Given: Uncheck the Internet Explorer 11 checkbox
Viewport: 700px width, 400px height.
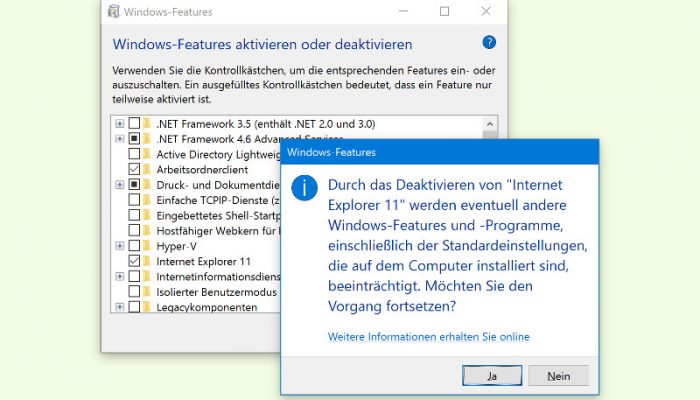Looking at the screenshot, I should 134,261.
